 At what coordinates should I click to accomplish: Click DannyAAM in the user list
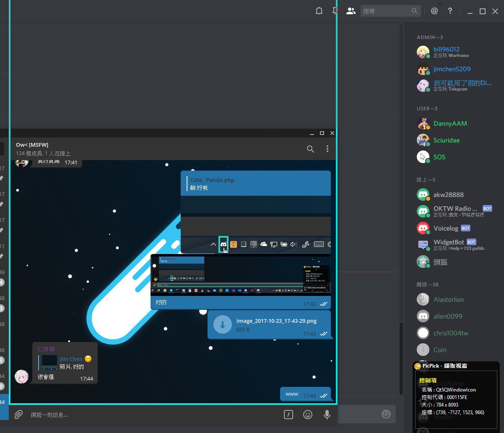450,124
